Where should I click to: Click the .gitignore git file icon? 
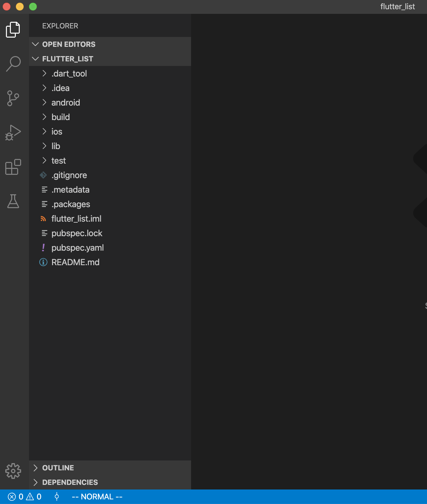43,175
